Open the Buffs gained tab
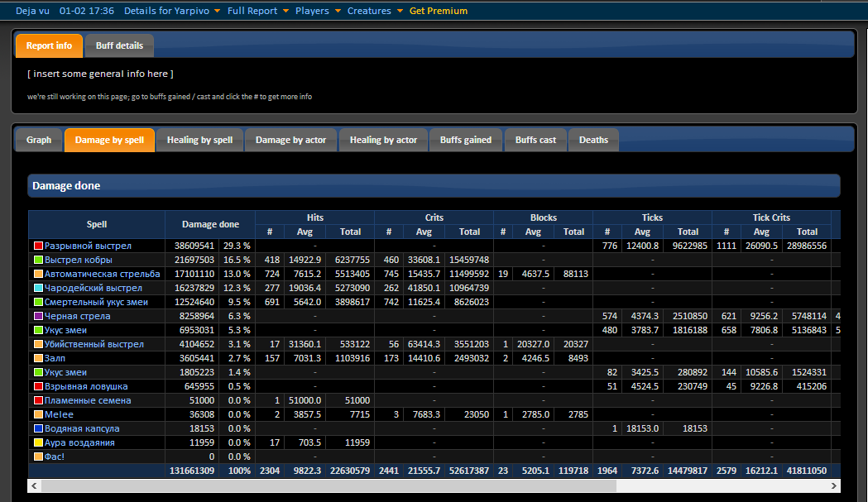This screenshot has width=868, height=502. click(466, 140)
